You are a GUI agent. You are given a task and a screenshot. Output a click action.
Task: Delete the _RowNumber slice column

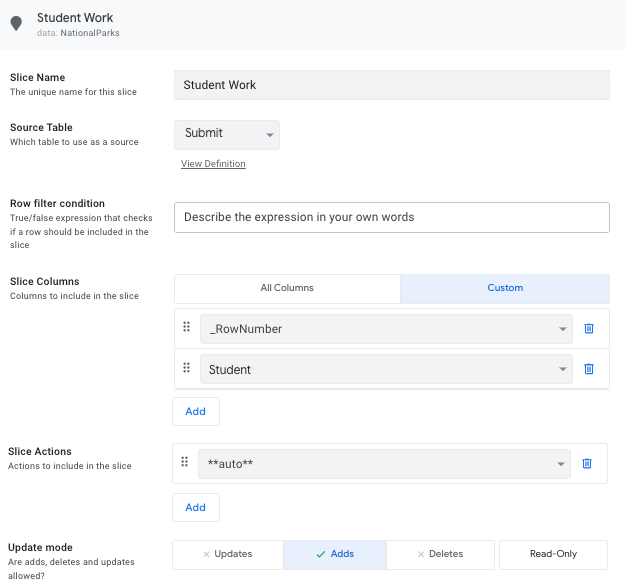(589, 328)
